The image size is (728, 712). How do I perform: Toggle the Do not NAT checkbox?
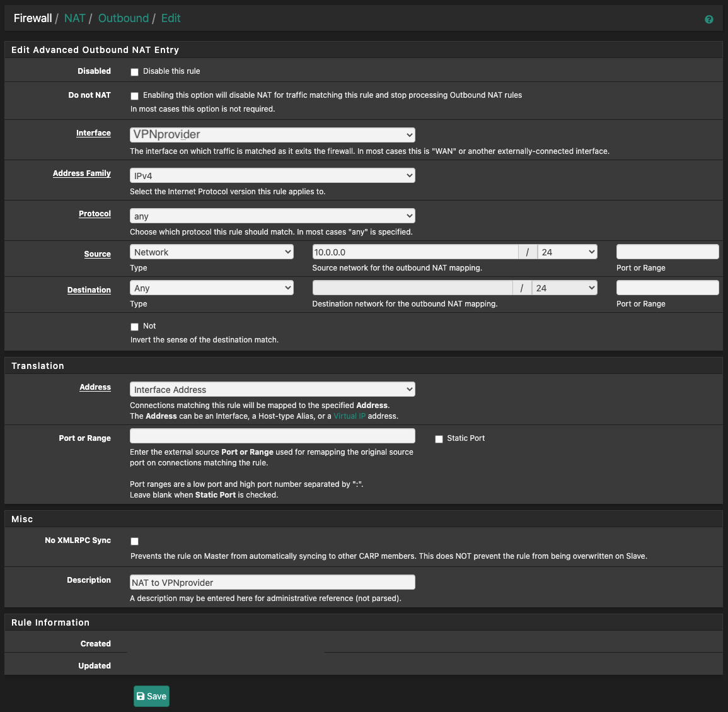coord(134,96)
